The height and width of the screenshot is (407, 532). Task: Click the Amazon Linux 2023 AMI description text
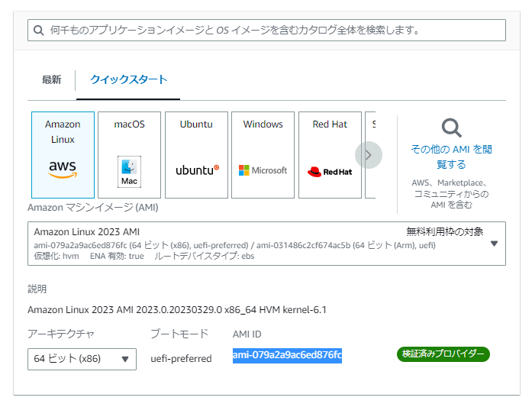[x=177, y=309]
